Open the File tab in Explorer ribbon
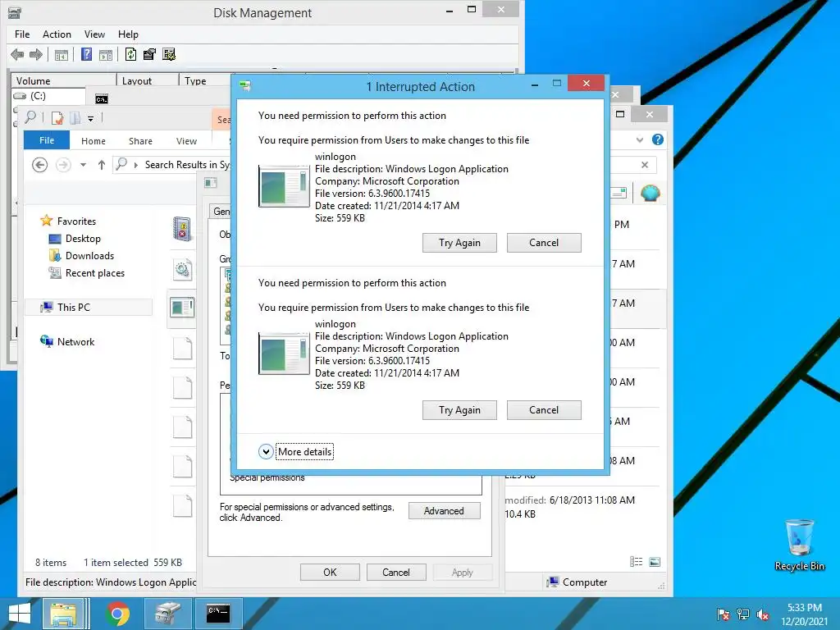The width and height of the screenshot is (840, 630). (x=47, y=139)
